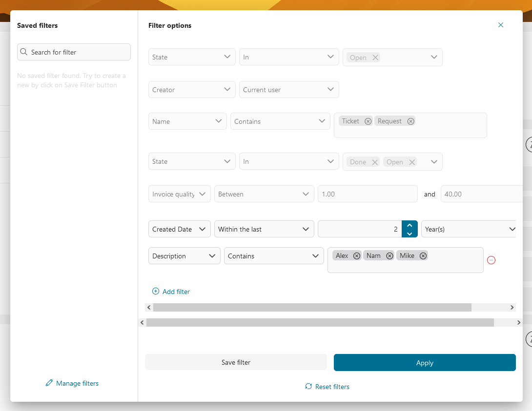
Task: Remove the Request tag from Name filter
Action: tap(410, 121)
